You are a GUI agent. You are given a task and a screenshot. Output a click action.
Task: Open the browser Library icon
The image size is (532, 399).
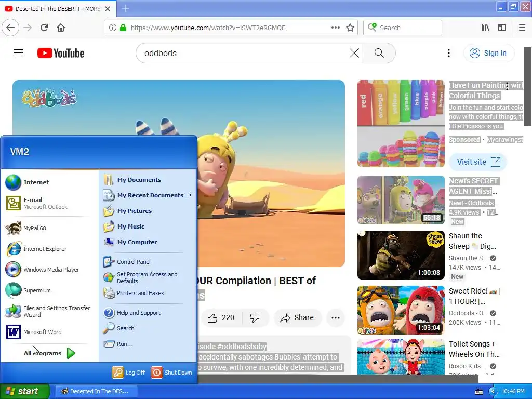pos(485,28)
